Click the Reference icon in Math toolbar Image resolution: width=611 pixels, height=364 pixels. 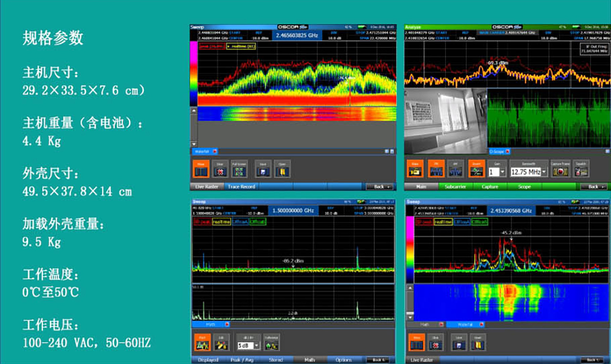tap(271, 343)
